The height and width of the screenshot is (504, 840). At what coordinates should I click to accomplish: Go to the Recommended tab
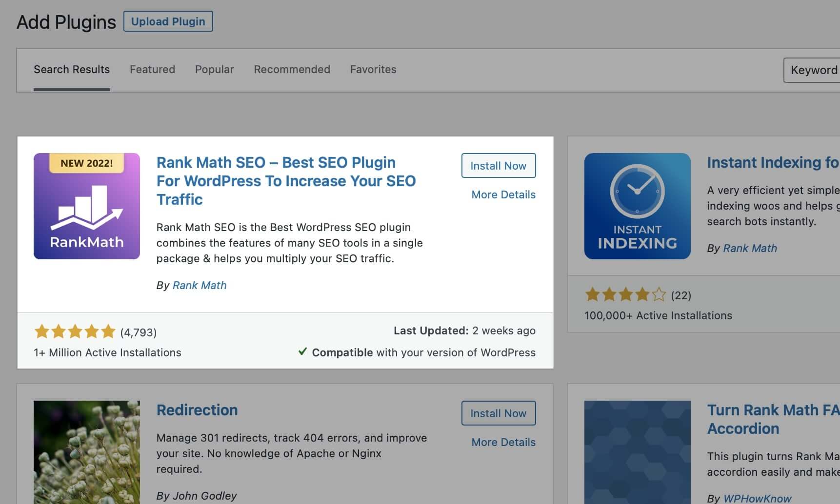click(x=292, y=69)
